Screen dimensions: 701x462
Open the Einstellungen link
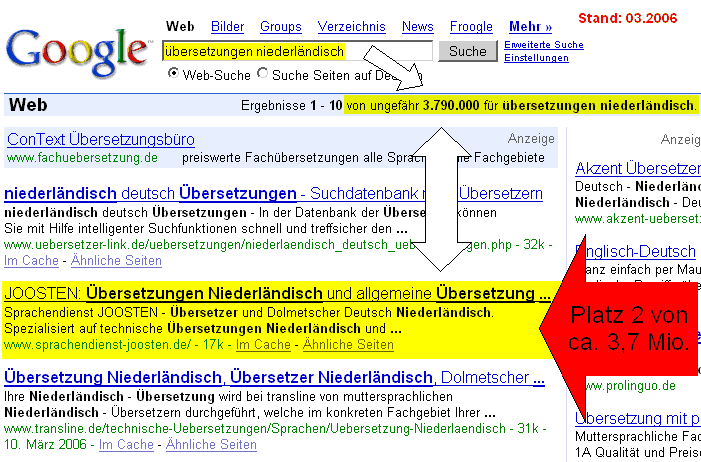click(x=536, y=58)
